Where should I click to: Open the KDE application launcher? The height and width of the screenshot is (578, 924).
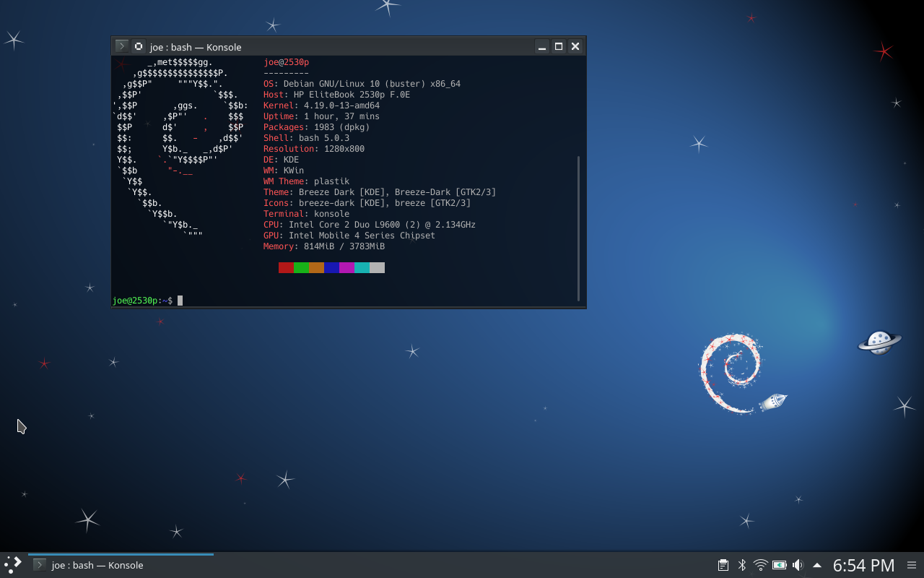point(13,564)
